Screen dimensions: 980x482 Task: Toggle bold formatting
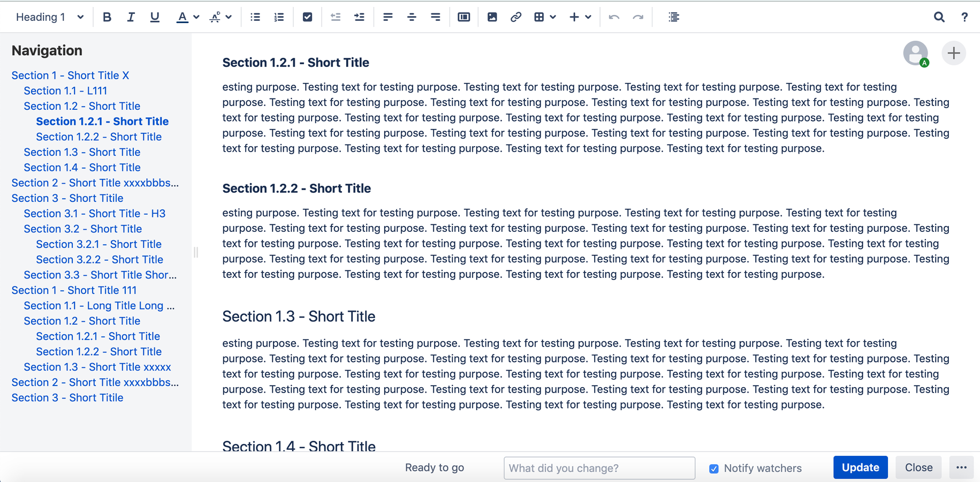pyautogui.click(x=107, y=17)
